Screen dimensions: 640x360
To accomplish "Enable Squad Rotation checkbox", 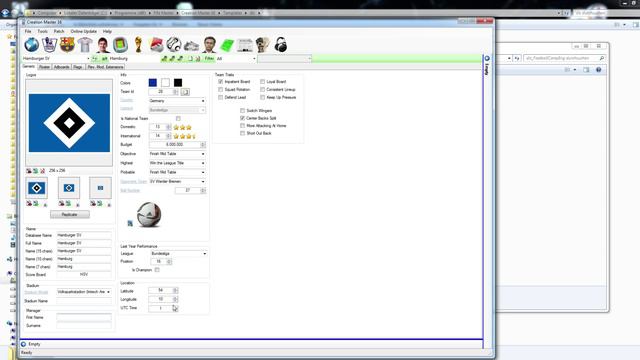I will click(x=221, y=89).
